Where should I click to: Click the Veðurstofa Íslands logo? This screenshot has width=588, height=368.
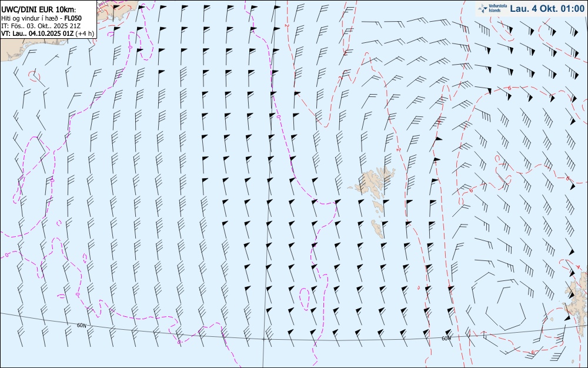(492, 8)
